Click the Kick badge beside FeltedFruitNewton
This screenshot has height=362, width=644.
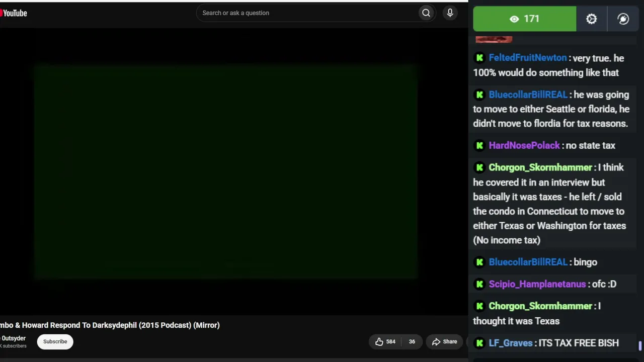(x=480, y=58)
